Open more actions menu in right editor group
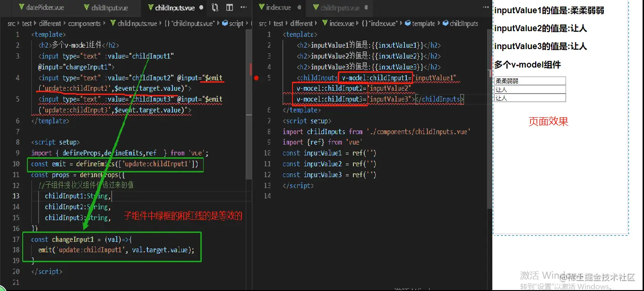644x291 pixels. (485, 8)
